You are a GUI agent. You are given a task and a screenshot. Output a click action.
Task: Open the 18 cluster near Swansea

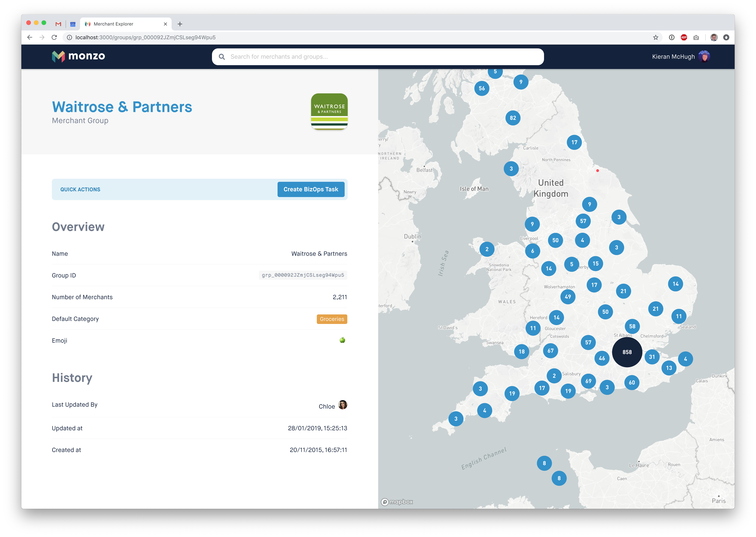(522, 352)
